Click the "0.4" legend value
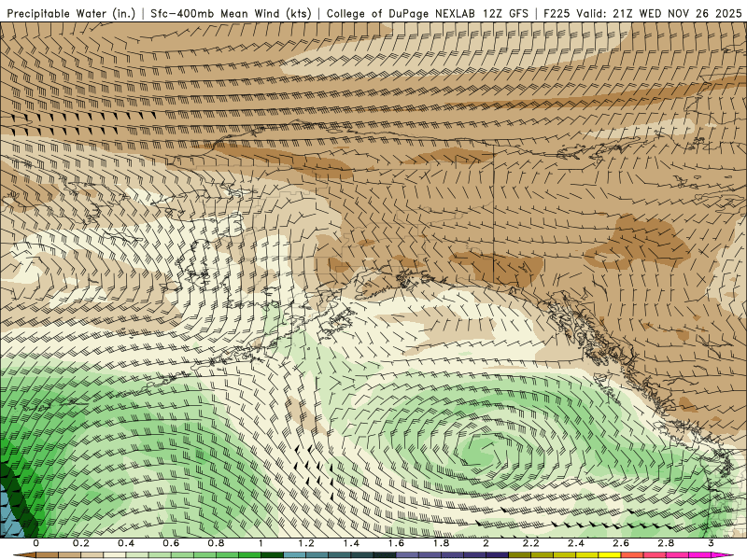 126,543
